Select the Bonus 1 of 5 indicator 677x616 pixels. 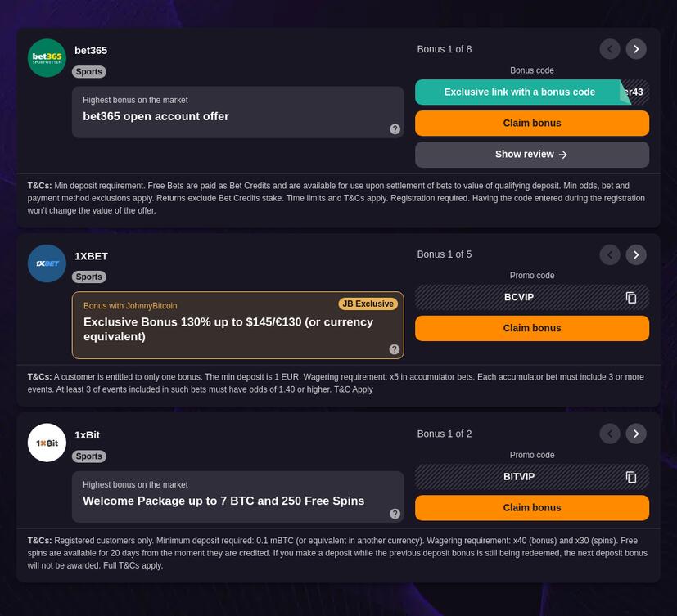click(445, 254)
